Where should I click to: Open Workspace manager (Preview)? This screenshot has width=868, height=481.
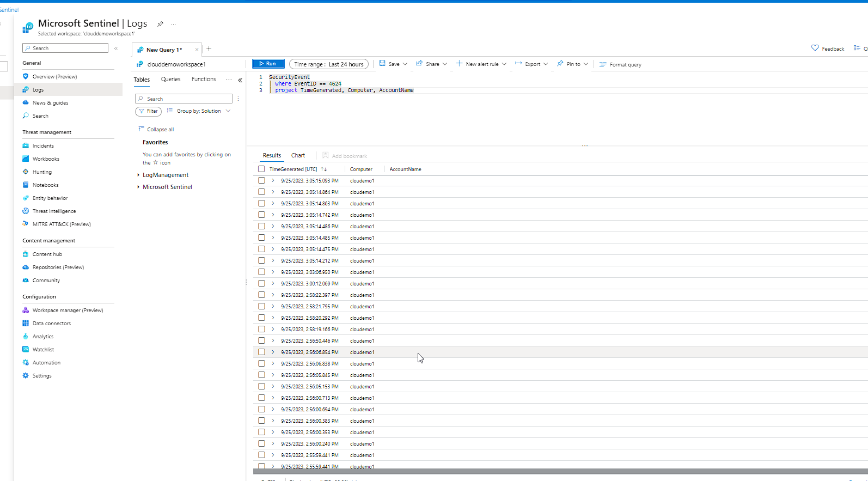(68, 310)
